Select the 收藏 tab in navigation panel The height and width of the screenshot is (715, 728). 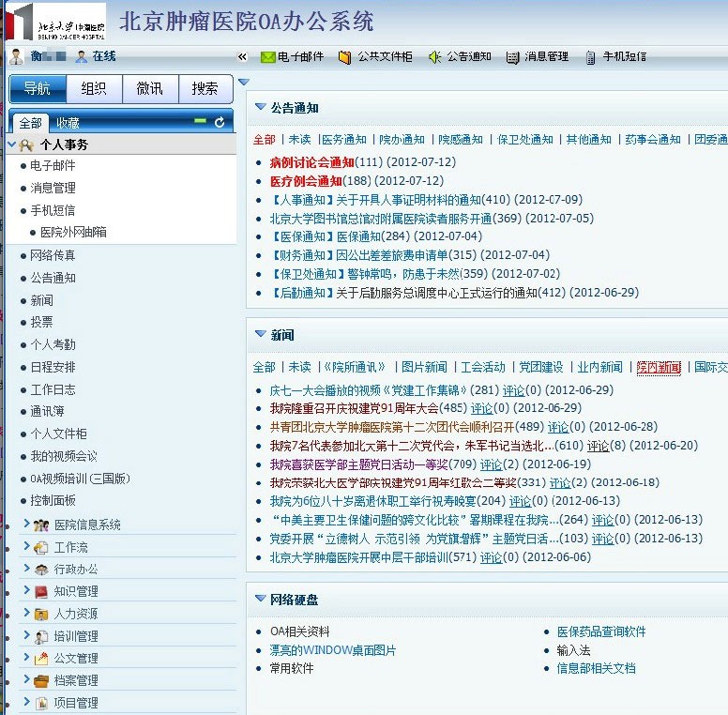click(68, 123)
